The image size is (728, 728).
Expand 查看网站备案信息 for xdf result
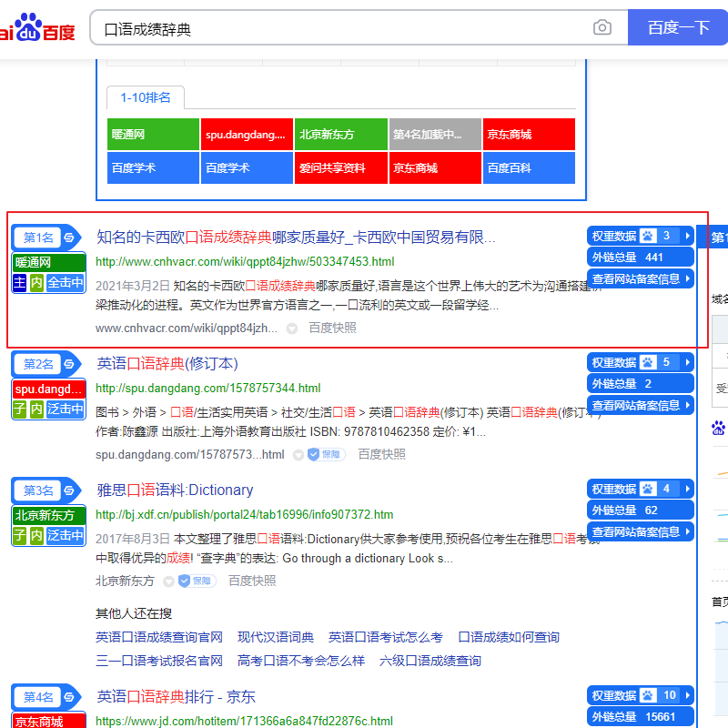tap(641, 531)
